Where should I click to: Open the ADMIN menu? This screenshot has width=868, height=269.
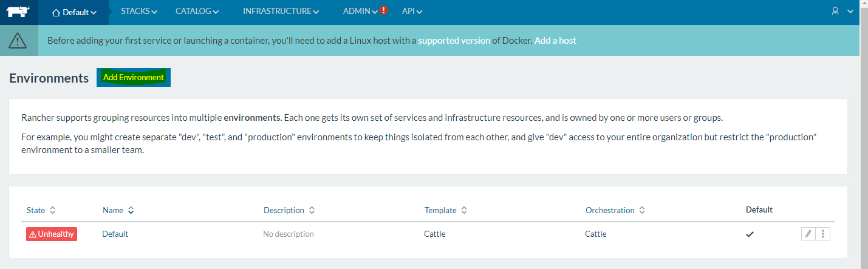(360, 12)
